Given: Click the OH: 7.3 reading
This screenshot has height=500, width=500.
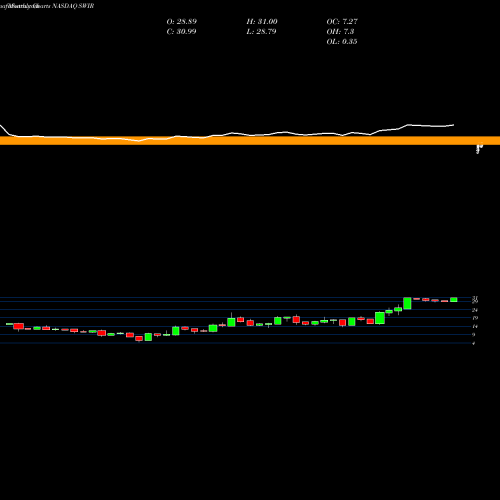Looking at the screenshot, I should tap(340, 32).
